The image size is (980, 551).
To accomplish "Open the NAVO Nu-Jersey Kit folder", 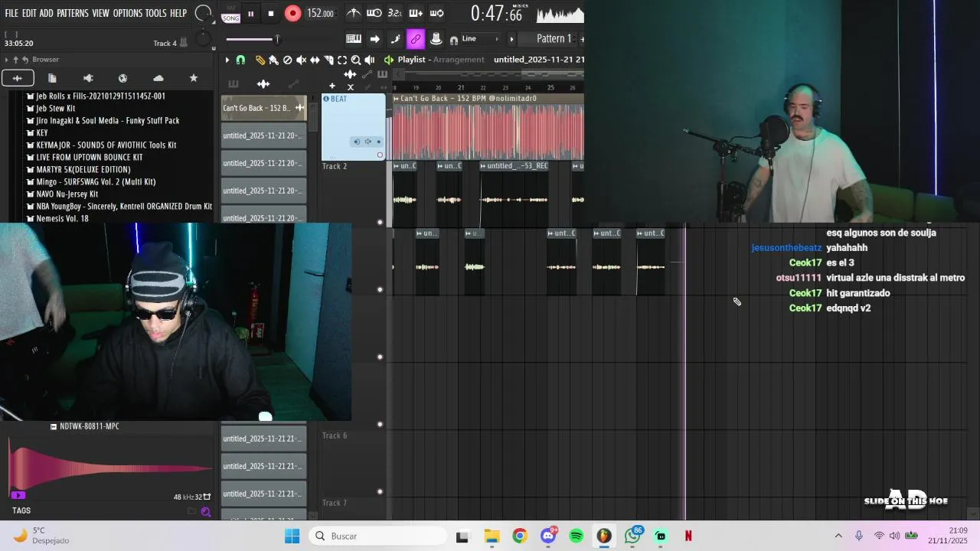I will (x=67, y=194).
